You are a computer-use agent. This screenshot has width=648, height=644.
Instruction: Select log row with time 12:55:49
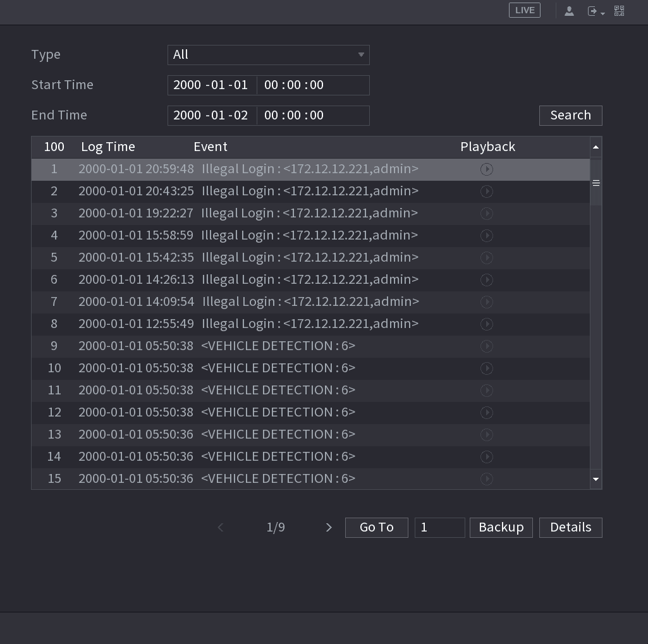pyautogui.click(x=310, y=324)
